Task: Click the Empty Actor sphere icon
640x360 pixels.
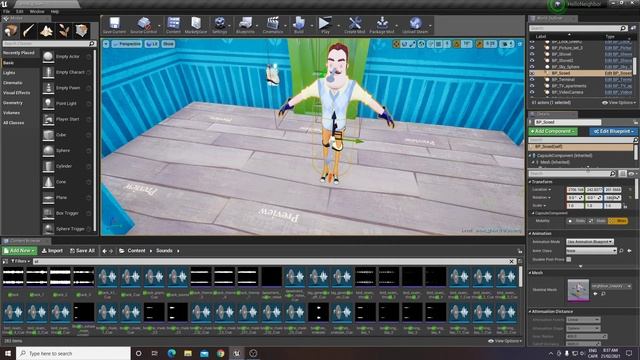Action: click(48, 57)
